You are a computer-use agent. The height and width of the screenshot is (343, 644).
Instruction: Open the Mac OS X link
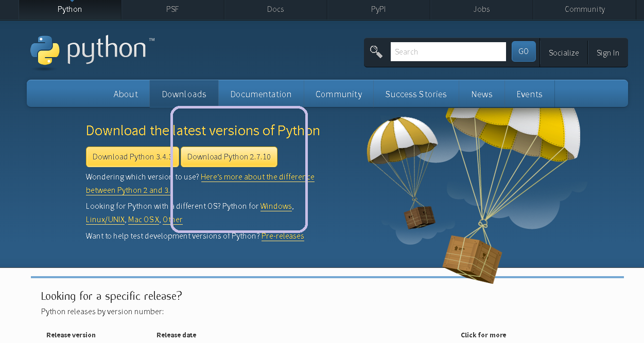(x=144, y=220)
